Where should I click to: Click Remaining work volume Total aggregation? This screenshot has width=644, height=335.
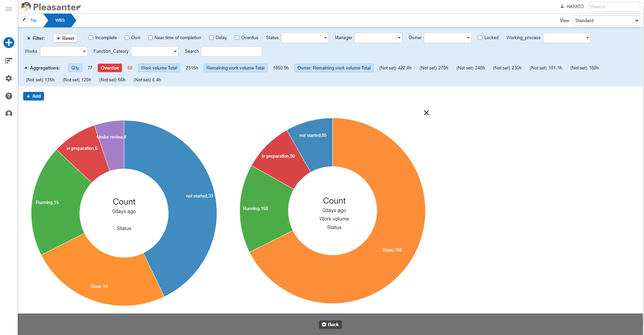coord(235,68)
